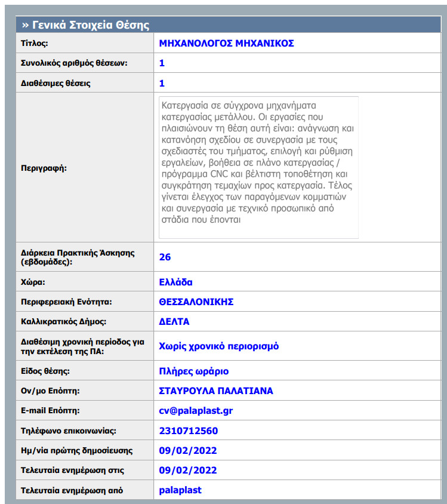Click the municipality value ΔΕΛΤΑ
Viewport: 447px width, 504px height.
coord(174,322)
